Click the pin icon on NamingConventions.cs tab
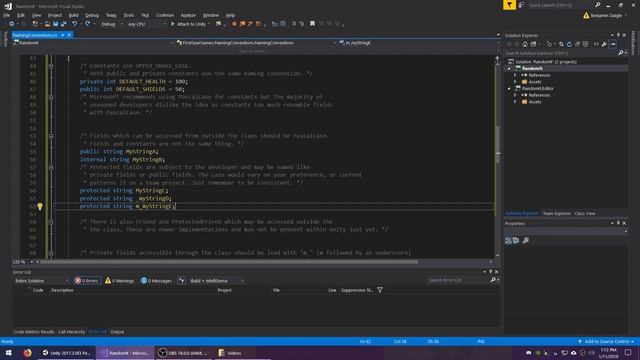640x360 pixels. tap(62, 35)
